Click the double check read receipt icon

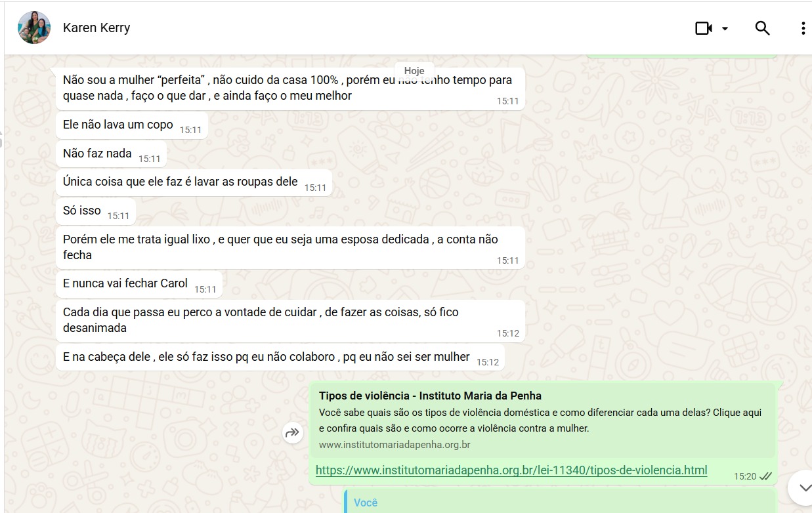click(x=765, y=476)
